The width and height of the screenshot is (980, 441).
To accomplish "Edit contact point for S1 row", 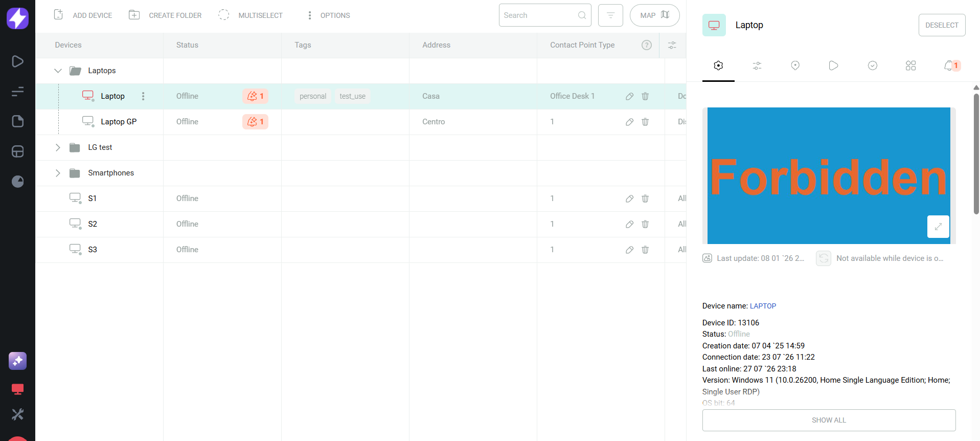I will tap(630, 199).
